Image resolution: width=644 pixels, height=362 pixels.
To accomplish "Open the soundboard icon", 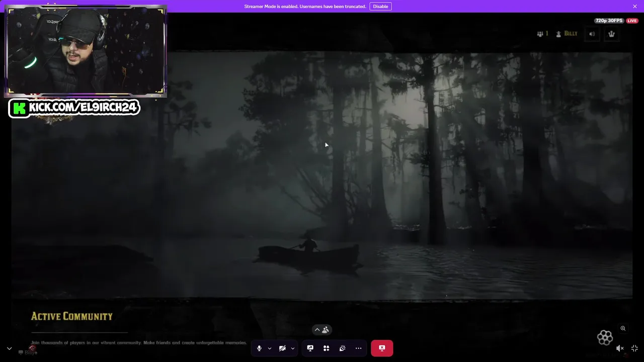I will tap(343, 348).
